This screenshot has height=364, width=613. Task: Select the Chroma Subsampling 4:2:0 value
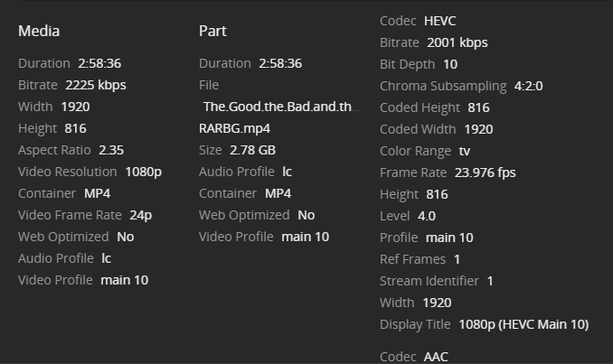coord(528,86)
